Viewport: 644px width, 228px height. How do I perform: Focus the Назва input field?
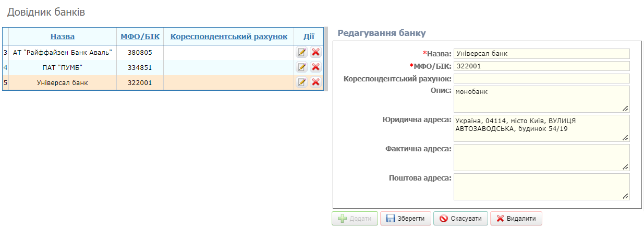(541, 53)
